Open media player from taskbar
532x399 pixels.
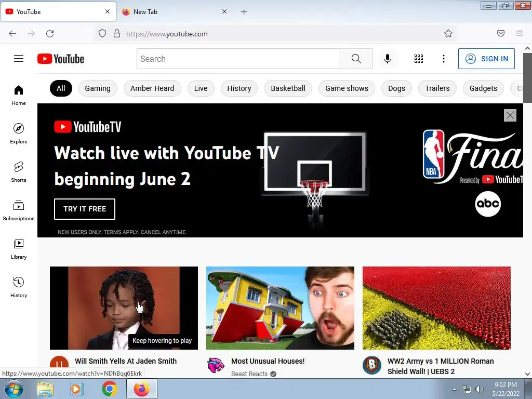pos(77,389)
